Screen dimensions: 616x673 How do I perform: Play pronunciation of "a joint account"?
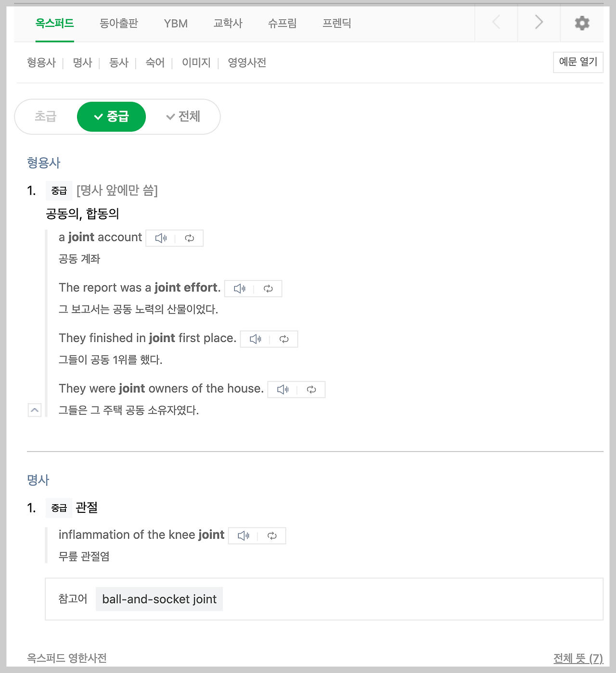(x=161, y=238)
